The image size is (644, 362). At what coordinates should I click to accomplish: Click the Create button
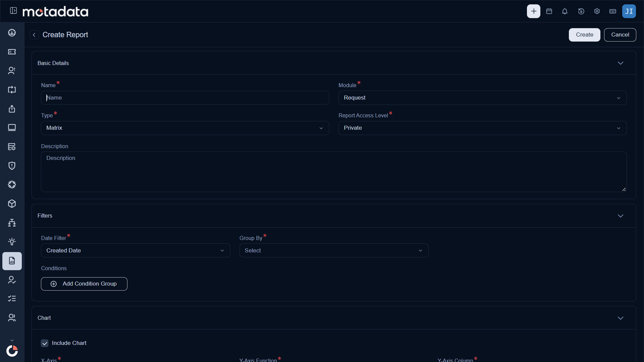pos(584,35)
